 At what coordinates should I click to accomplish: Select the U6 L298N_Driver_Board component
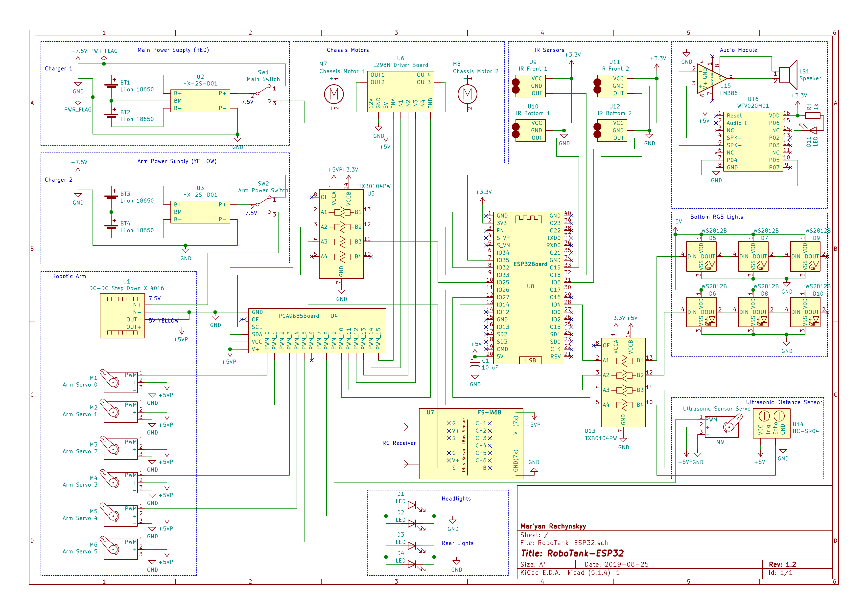click(x=401, y=91)
